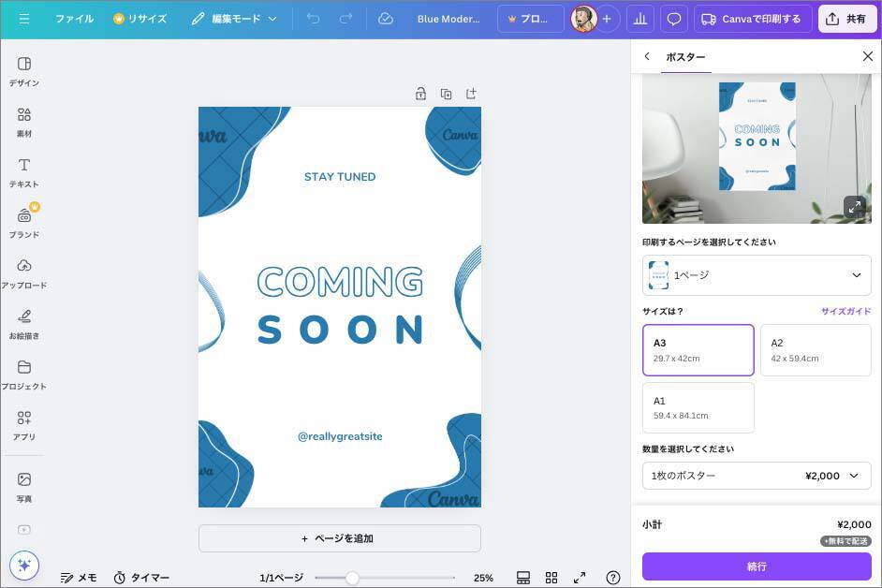Open the 1枚のポスター quantity dropdown

756,476
